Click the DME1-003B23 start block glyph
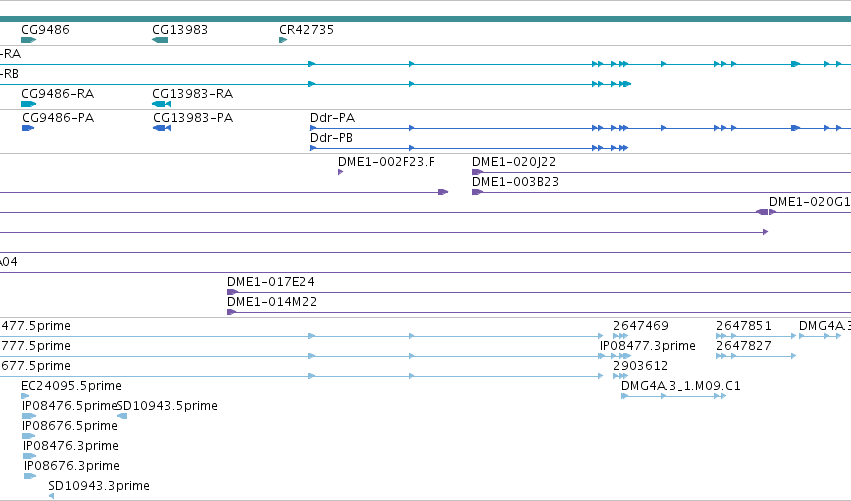The width and height of the screenshot is (851, 501). pyautogui.click(x=477, y=192)
